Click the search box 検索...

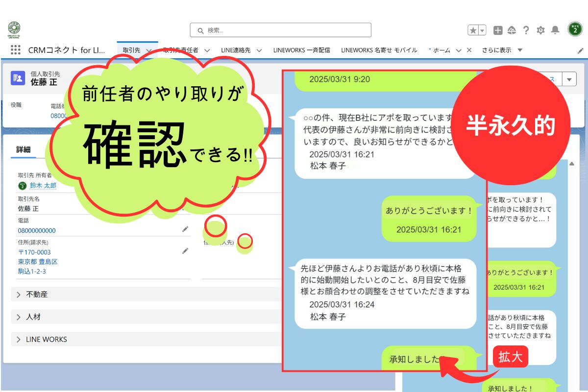[x=281, y=30]
